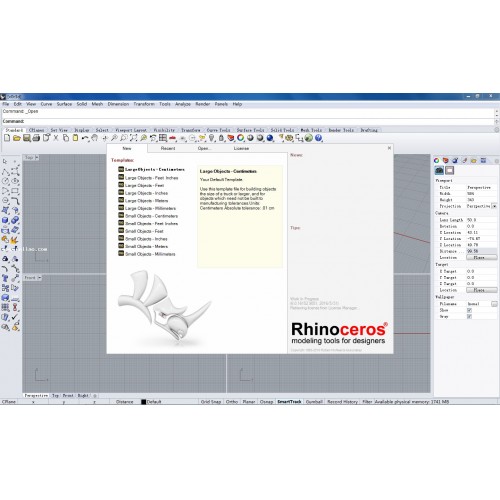The width and height of the screenshot is (500, 500).
Task: Expand the Front viewport title menu arrow
Action: click(40, 278)
